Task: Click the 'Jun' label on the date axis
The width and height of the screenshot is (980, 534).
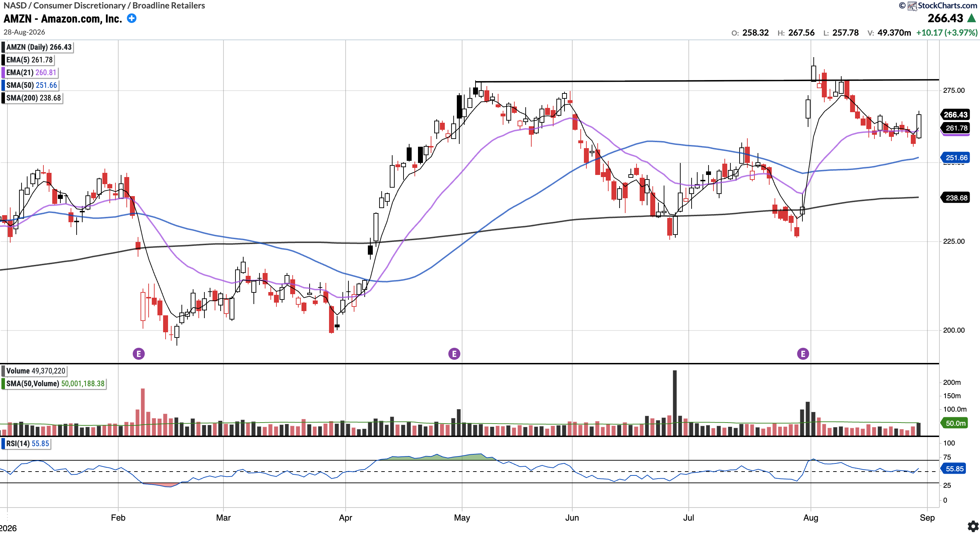Action: coord(572,518)
